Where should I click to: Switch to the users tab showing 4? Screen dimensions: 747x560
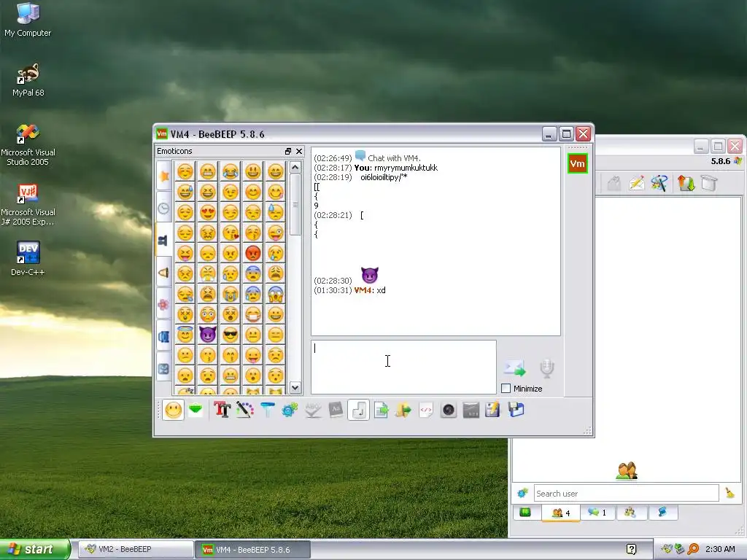(x=561, y=513)
